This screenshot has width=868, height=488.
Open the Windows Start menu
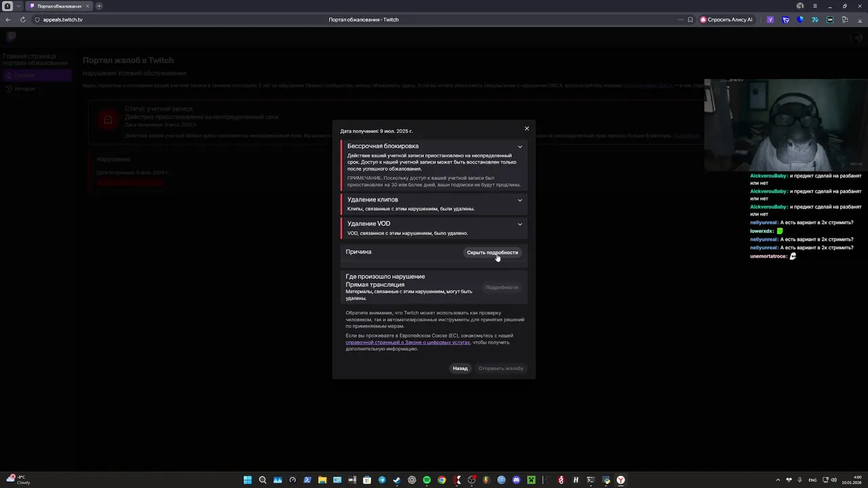click(248, 480)
